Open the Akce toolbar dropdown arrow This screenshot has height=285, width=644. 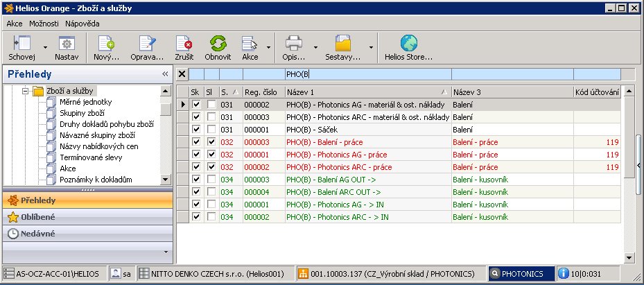click(x=268, y=47)
